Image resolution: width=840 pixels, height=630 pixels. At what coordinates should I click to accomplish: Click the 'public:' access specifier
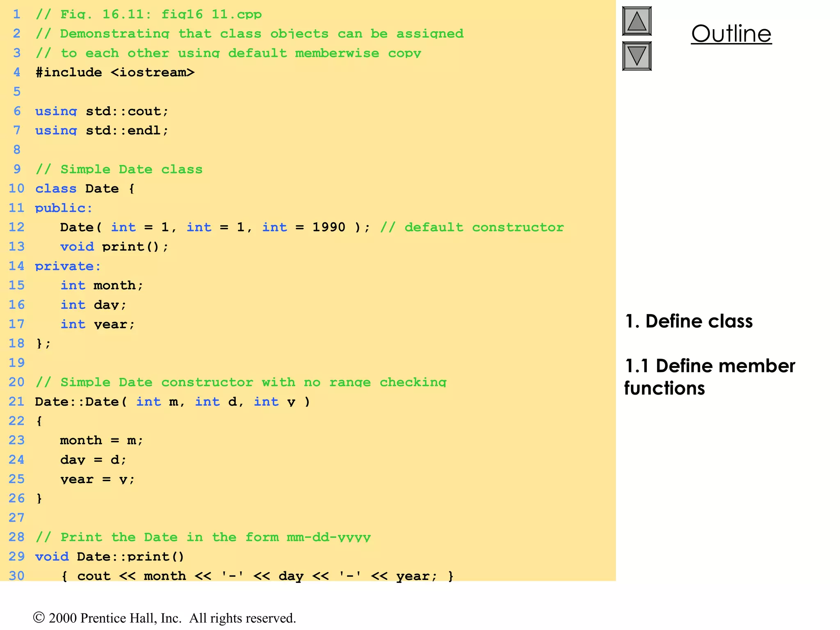coord(64,208)
